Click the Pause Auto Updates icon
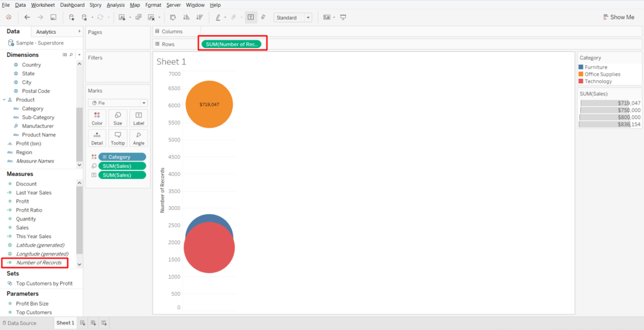 coord(84,18)
